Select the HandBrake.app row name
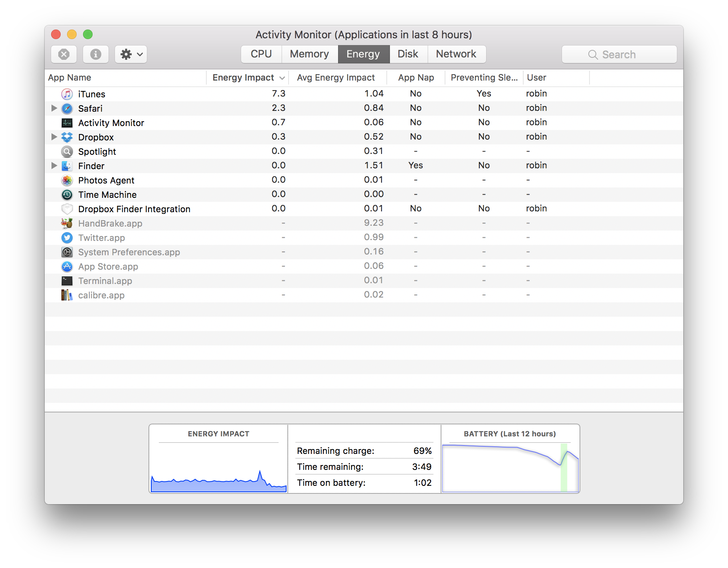 [110, 223]
